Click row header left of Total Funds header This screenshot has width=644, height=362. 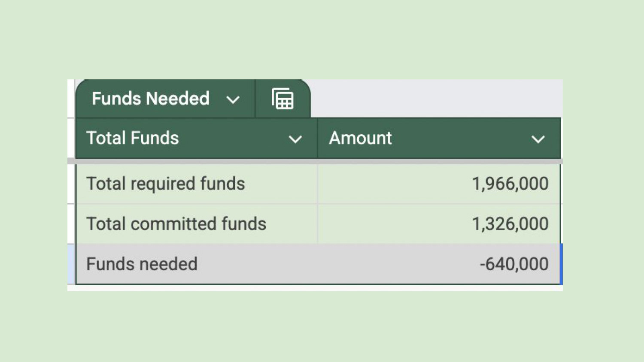[71, 138]
